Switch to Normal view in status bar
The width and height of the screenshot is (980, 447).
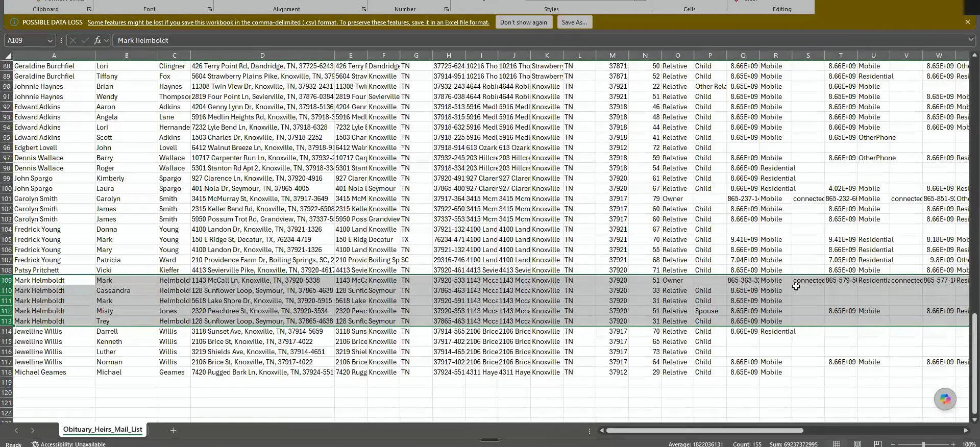click(837, 444)
